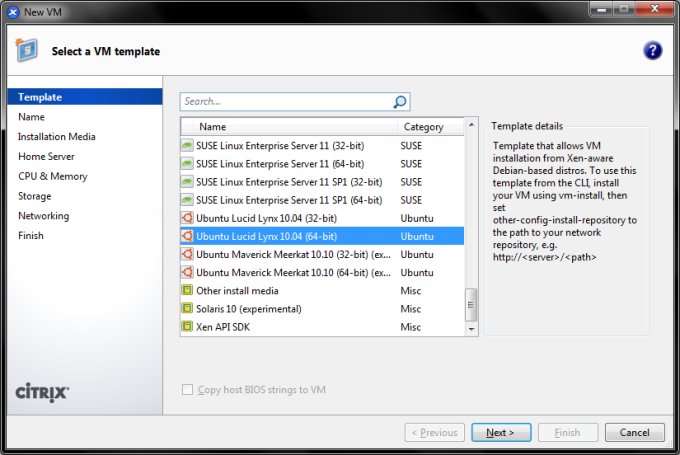Click the scroll down arrow of the template list

click(x=471, y=329)
